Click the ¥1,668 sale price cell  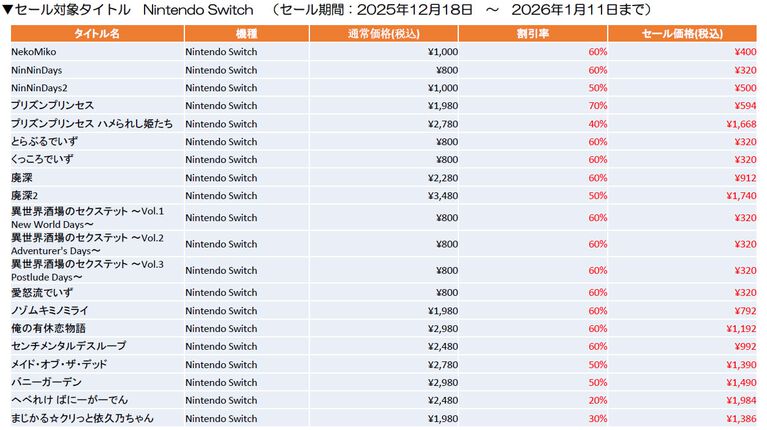coord(740,124)
